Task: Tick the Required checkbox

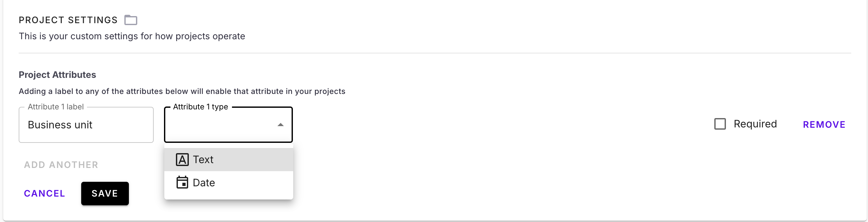Action: [720, 124]
